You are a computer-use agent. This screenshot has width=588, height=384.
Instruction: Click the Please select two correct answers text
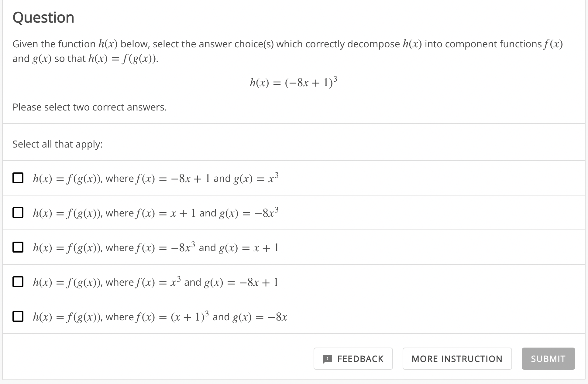90,107
